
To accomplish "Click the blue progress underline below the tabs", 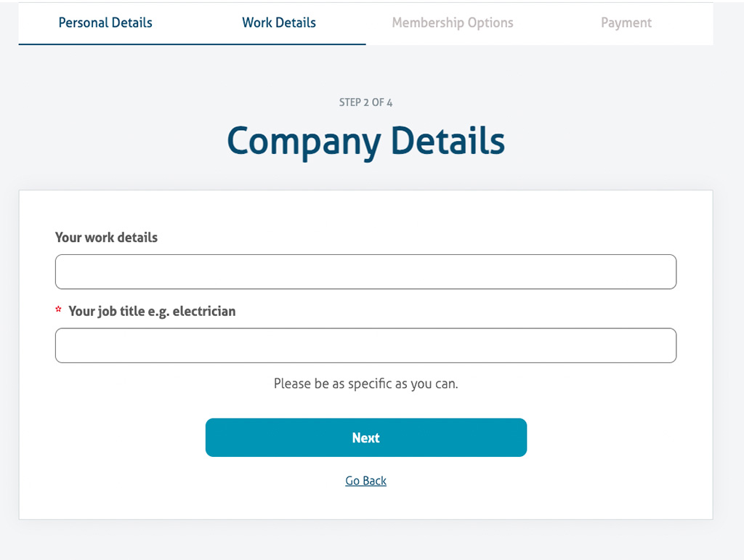I will pos(192,44).
